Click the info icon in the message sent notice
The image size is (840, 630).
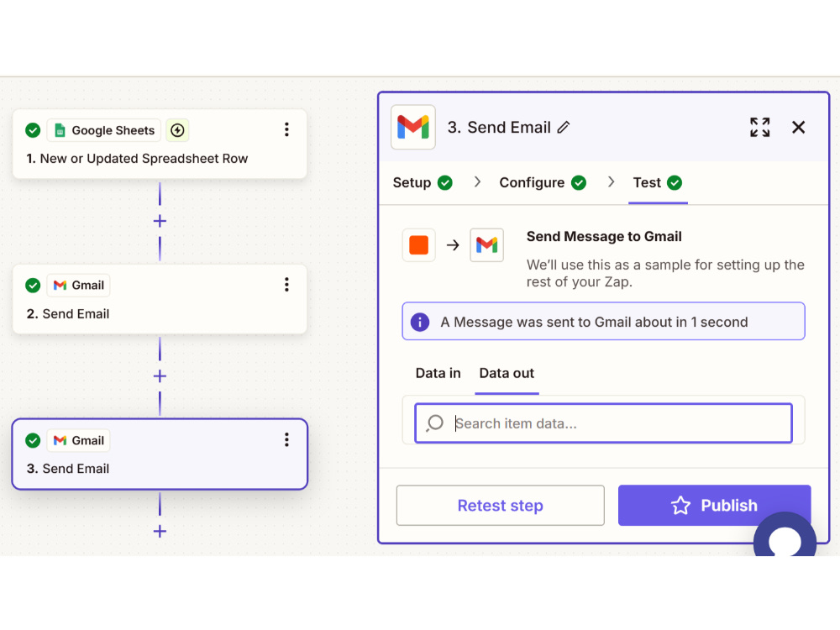point(420,322)
